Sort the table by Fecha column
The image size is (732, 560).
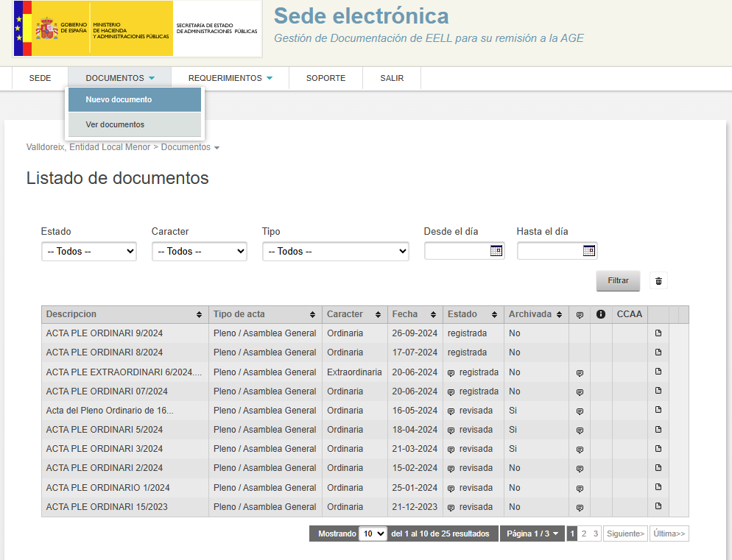[415, 314]
